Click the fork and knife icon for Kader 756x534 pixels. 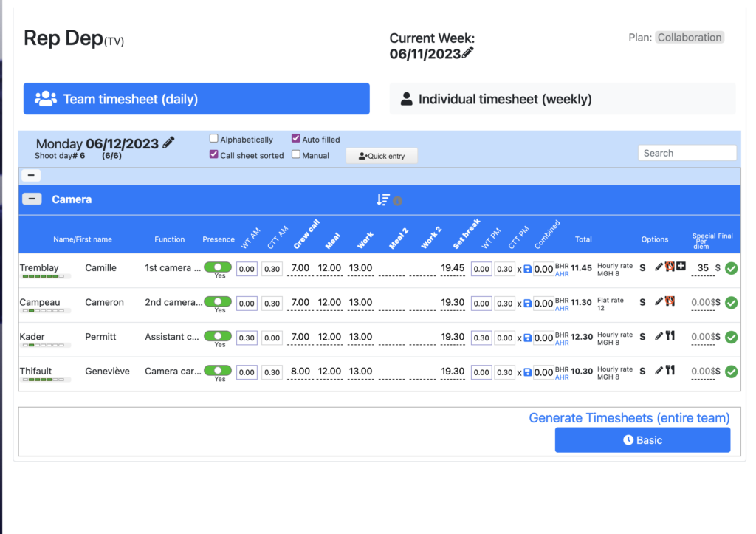click(670, 336)
